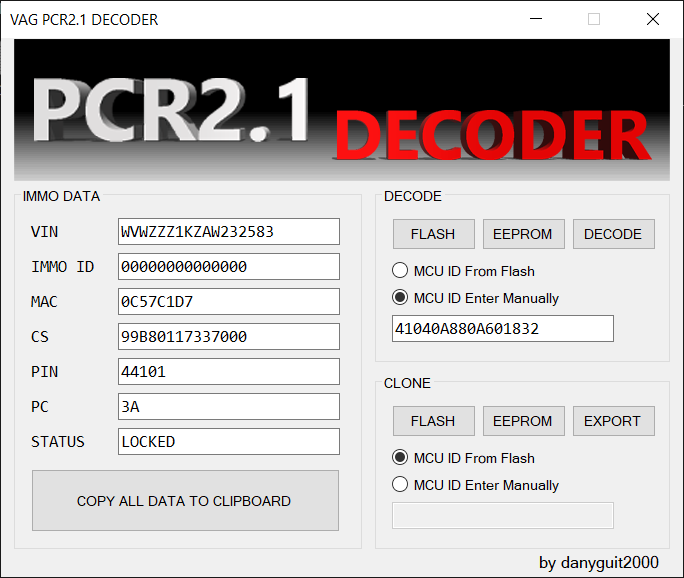Click the STATUS field showing LOCKED
Screen dimensions: 684x578
(x=228, y=442)
